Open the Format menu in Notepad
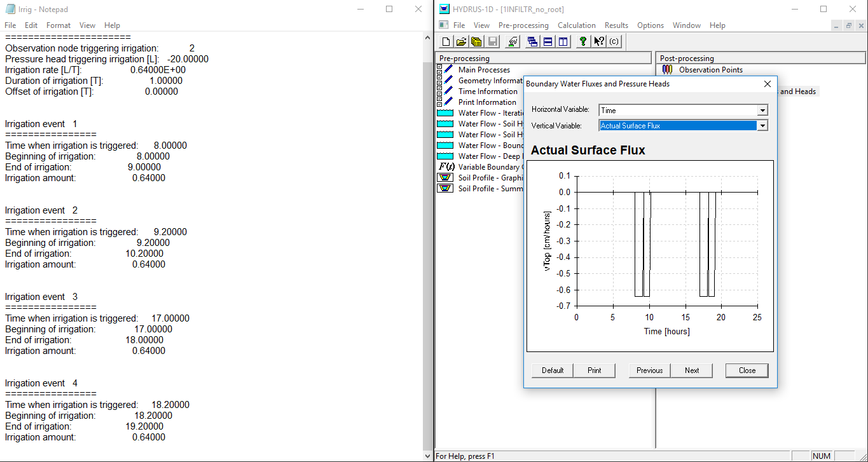 59,25
